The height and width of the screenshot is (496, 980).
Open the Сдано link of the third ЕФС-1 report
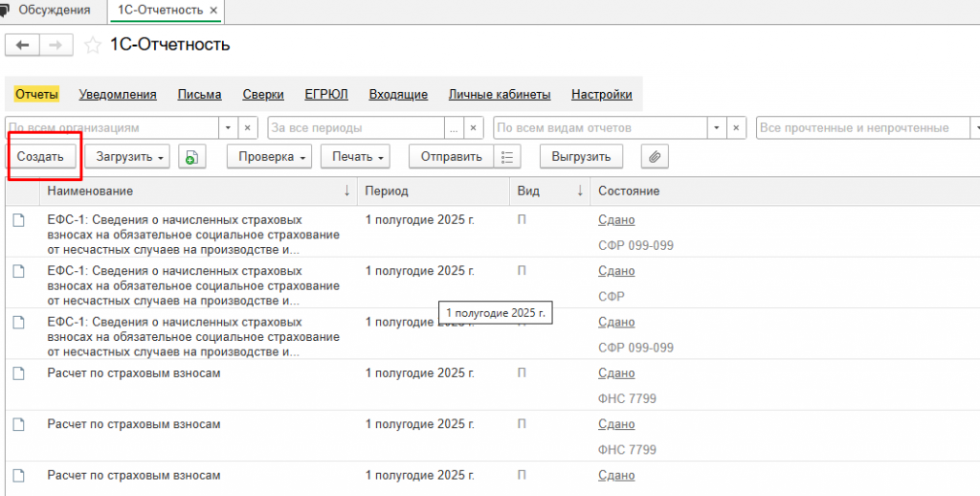(616, 322)
